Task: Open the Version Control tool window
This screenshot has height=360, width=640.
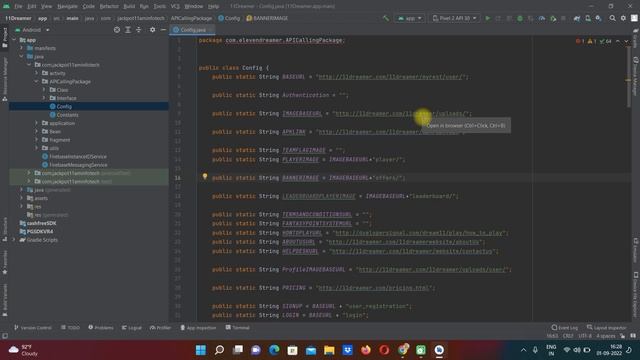Action: (x=33, y=328)
